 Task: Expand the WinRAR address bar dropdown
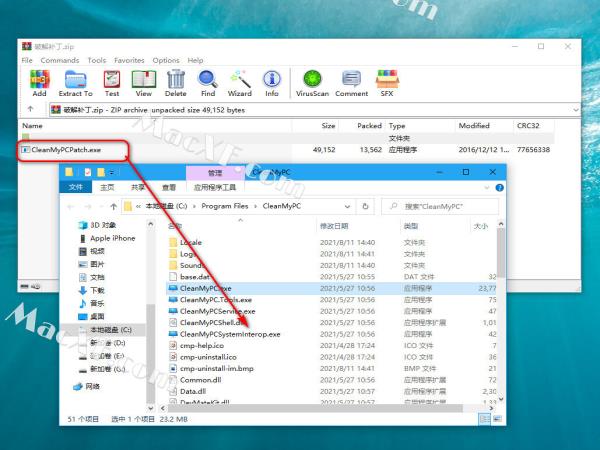(x=576, y=110)
